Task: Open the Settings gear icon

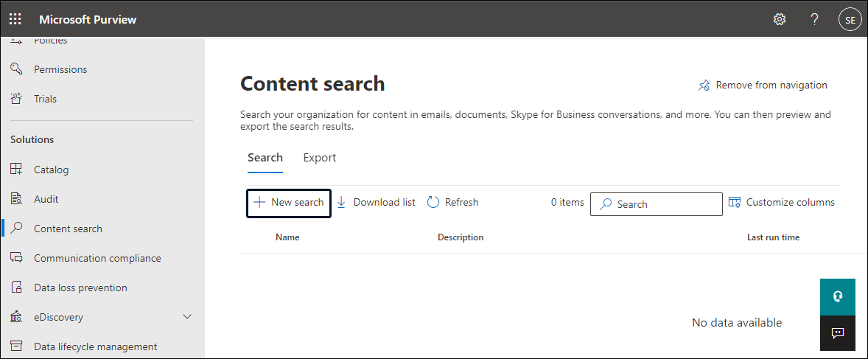Action: pos(780,19)
